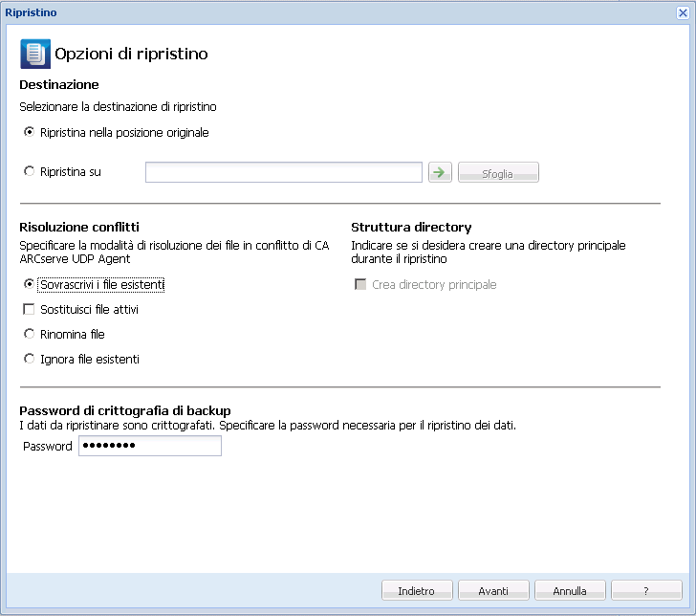
Task: Select the 'Ripristina su' radio button
Action: coord(29,171)
